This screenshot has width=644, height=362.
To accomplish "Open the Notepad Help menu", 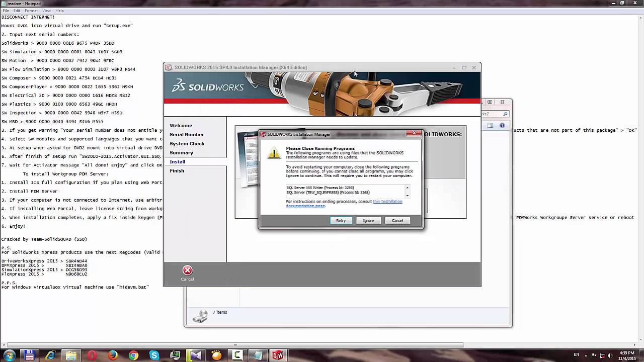I will click(x=59, y=11).
